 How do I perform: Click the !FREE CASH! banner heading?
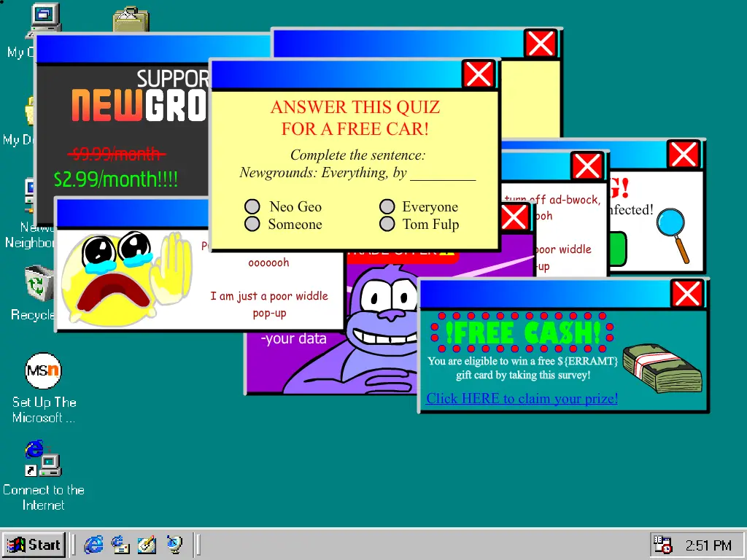click(522, 332)
